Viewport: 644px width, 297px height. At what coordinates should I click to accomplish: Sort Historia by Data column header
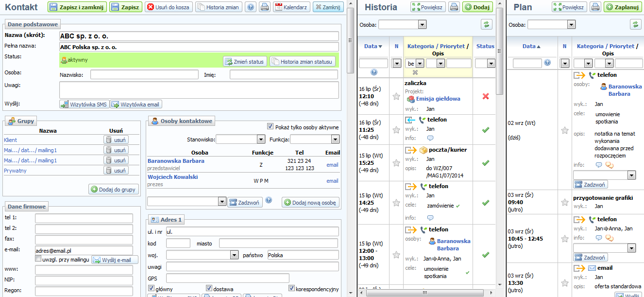point(373,46)
